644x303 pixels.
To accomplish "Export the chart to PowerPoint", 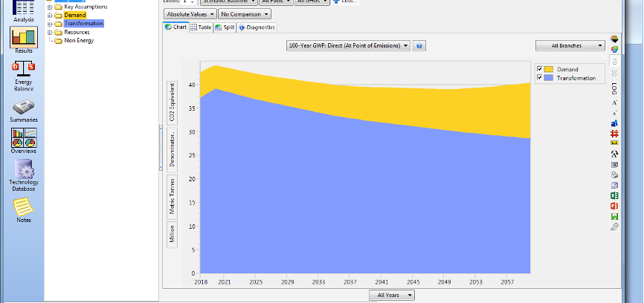I will [x=614, y=206].
